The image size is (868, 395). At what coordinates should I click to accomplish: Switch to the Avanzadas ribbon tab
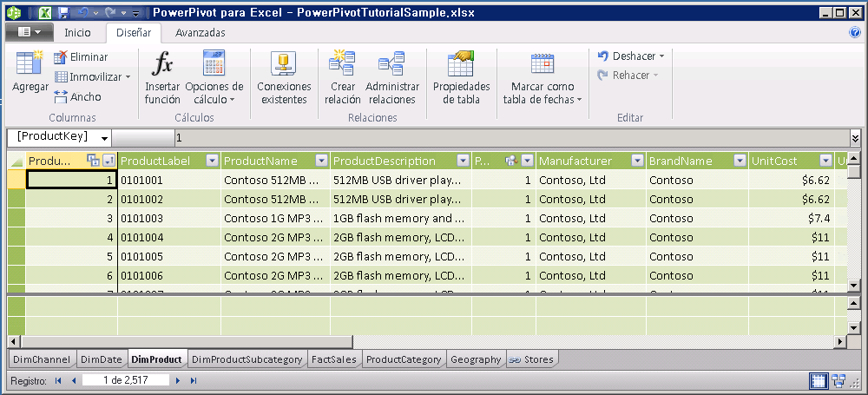pos(200,33)
